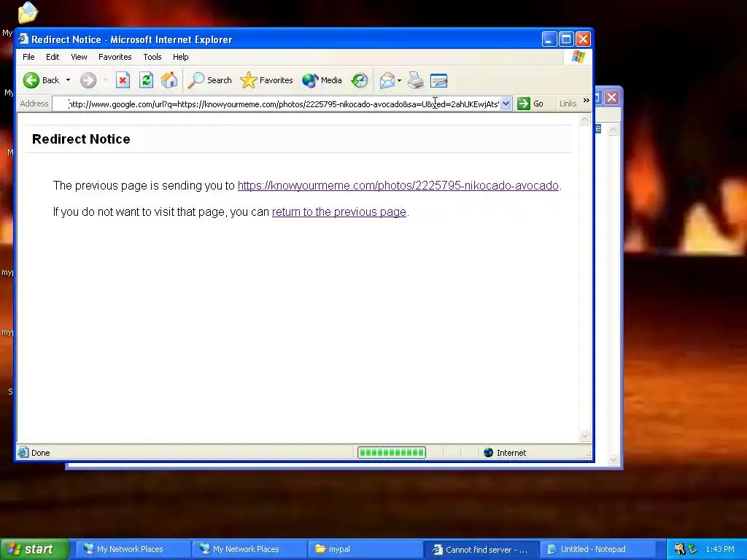Go to Home page icon
Image resolution: width=747 pixels, height=560 pixels.
click(x=169, y=80)
